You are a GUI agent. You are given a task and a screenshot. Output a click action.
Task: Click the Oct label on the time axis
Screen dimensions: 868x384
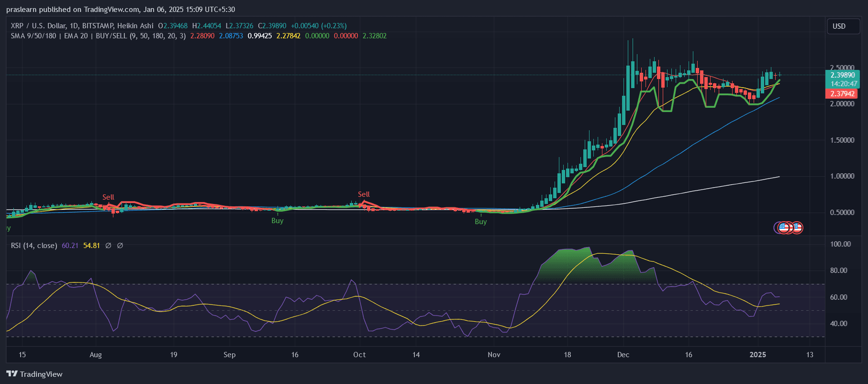(x=359, y=355)
